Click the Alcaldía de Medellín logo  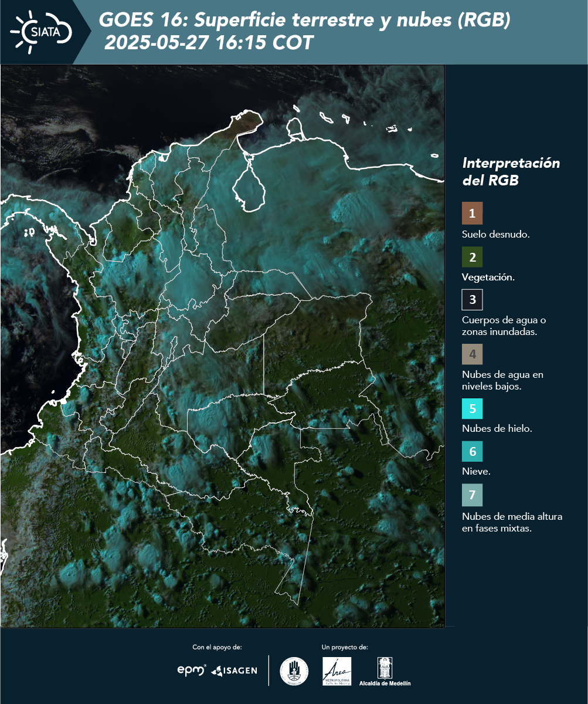pyautogui.click(x=385, y=672)
